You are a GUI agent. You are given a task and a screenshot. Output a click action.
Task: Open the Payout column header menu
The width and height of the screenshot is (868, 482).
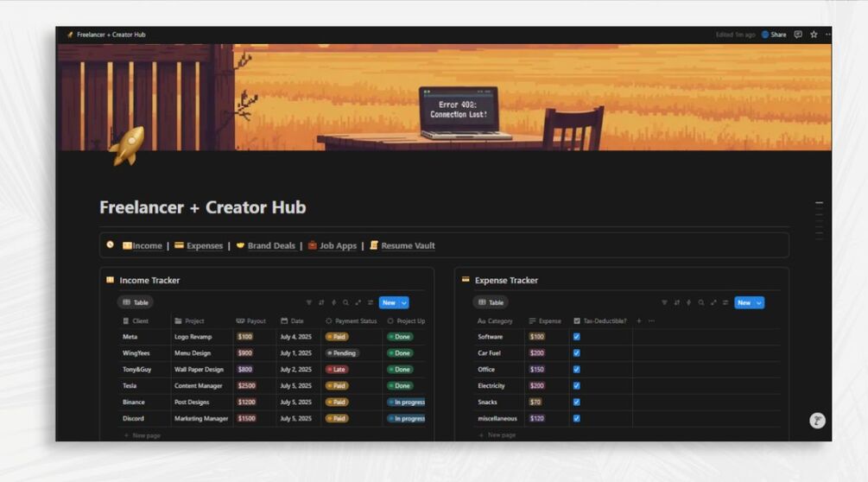tap(250, 321)
